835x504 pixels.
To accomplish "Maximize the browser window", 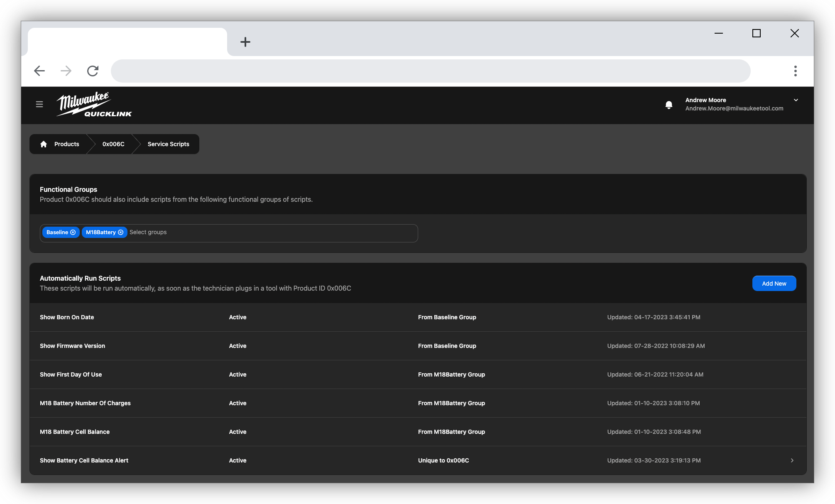I will coord(757,33).
